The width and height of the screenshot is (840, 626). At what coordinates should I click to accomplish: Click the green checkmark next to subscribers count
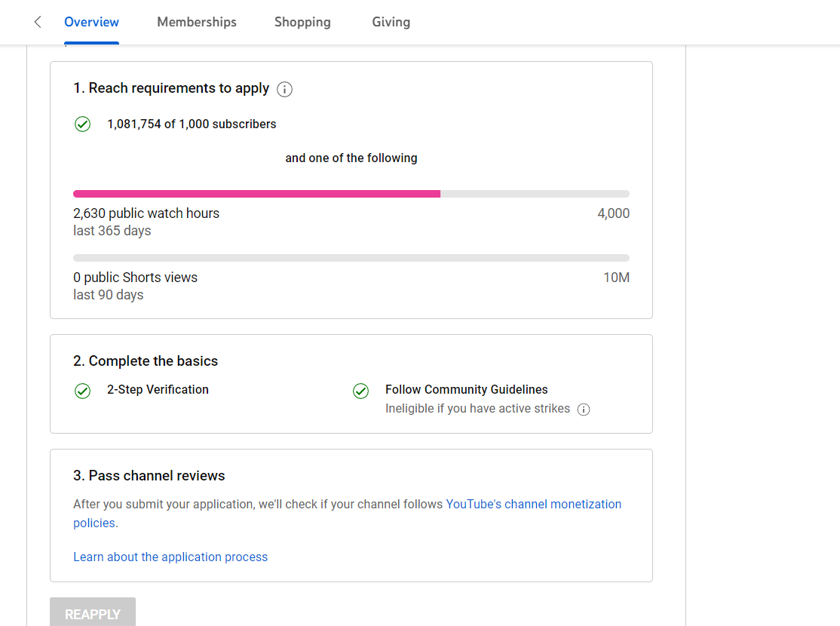tap(82, 124)
